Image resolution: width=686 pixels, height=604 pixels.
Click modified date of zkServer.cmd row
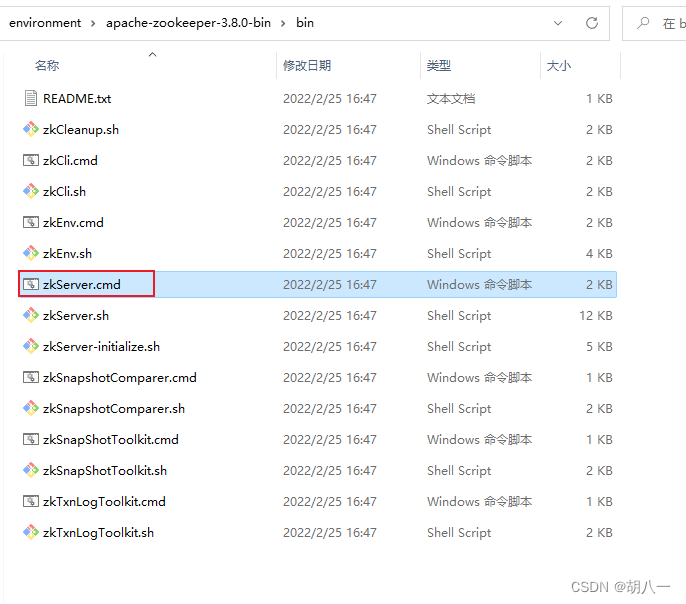click(329, 285)
